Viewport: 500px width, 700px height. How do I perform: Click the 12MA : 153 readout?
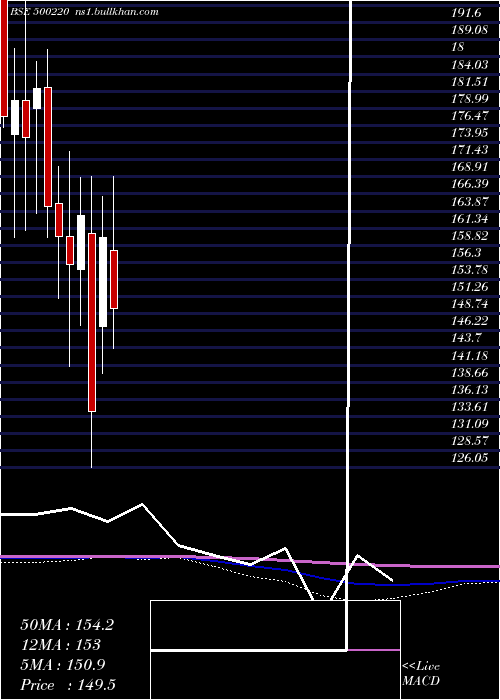tap(60, 645)
